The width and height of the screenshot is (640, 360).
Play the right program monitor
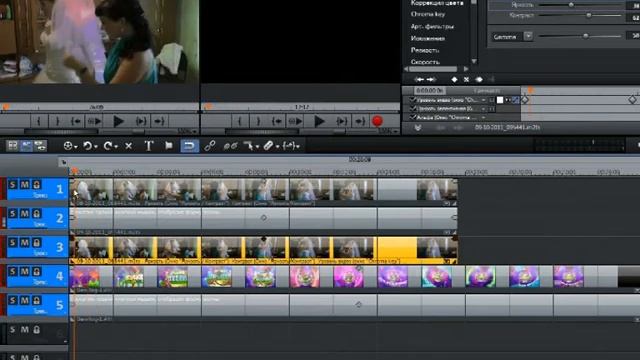(320, 121)
